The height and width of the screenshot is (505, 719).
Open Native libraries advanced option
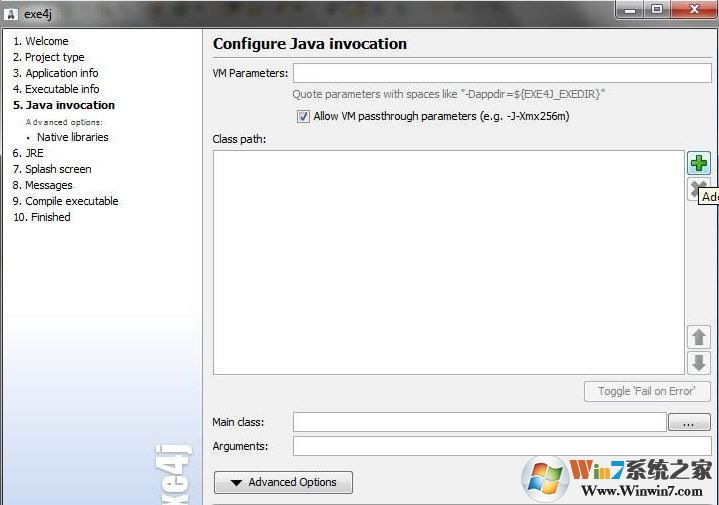click(x=72, y=137)
